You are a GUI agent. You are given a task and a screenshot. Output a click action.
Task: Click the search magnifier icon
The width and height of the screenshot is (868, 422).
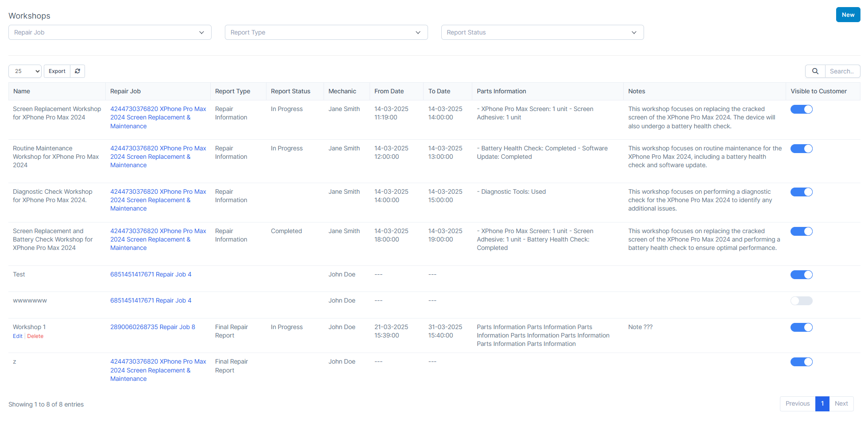pyautogui.click(x=815, y=71)
